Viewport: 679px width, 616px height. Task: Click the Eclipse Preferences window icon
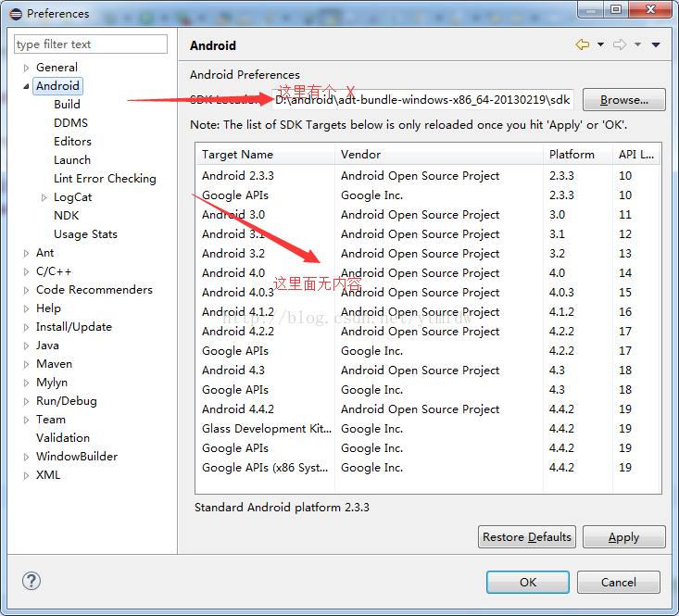coord(16,14)
